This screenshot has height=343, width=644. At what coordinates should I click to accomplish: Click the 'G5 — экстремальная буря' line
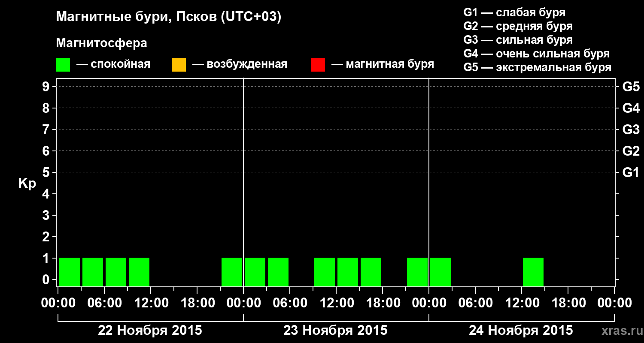(x=538, y=68)
